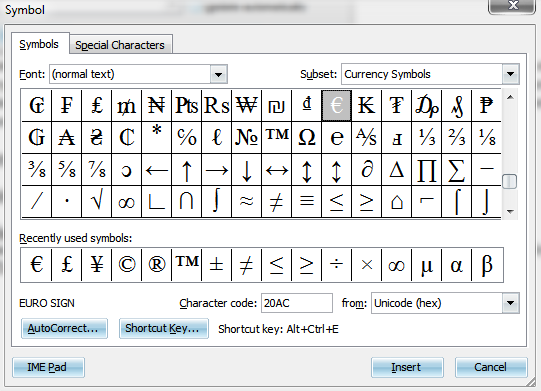Choose the summation (∑) symbol

[456, 169]
